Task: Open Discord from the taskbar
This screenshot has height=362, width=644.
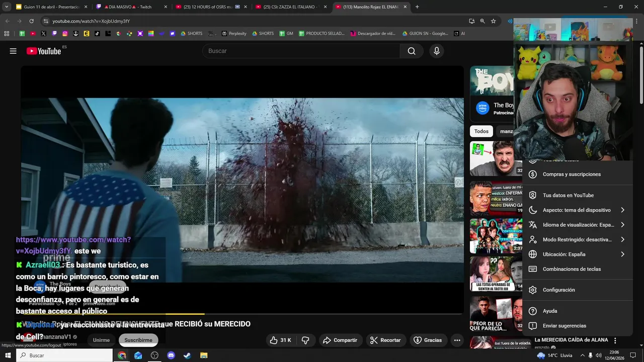Action: click(x=171, y=355)
